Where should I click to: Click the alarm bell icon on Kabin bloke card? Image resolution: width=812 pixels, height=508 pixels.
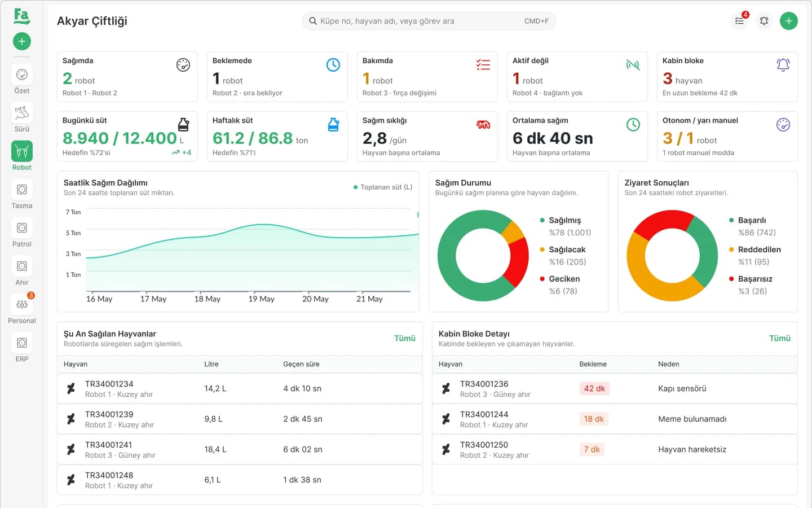[x=783, y=65]
